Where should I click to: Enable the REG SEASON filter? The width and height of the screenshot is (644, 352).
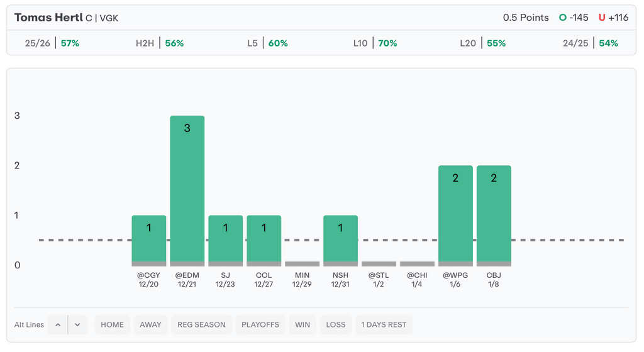[x=201, y=325]
